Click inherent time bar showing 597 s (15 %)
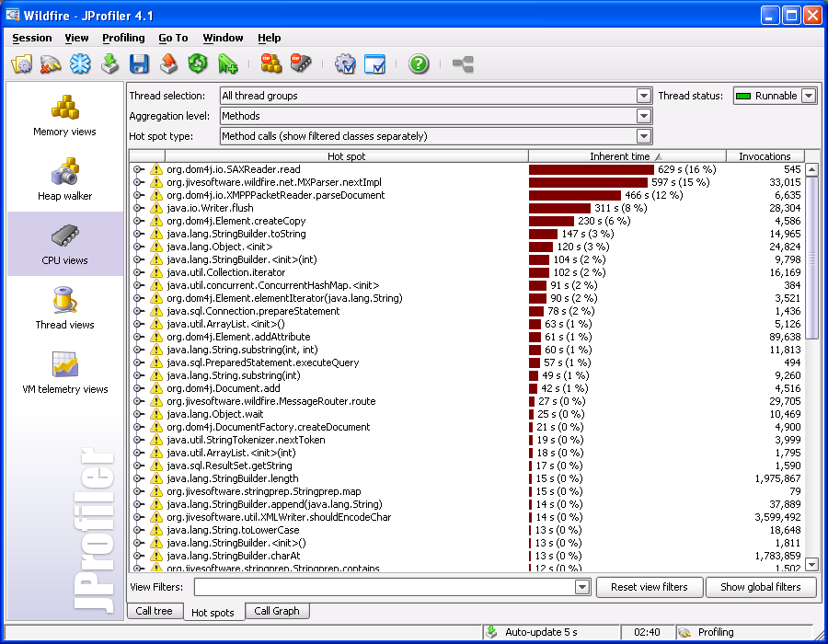 click(588, 182)
